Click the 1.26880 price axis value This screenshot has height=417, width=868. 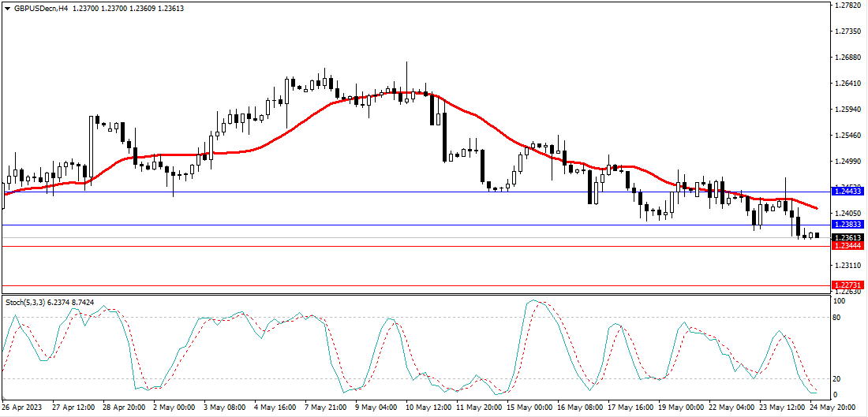pyautogui.click(x=848, y=58)
